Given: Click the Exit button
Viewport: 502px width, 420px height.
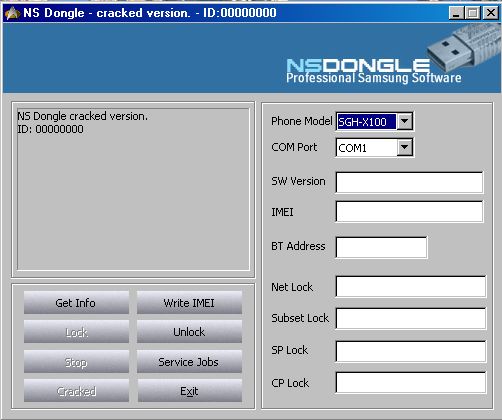Looking at the screenshot, I should point(189,390).
